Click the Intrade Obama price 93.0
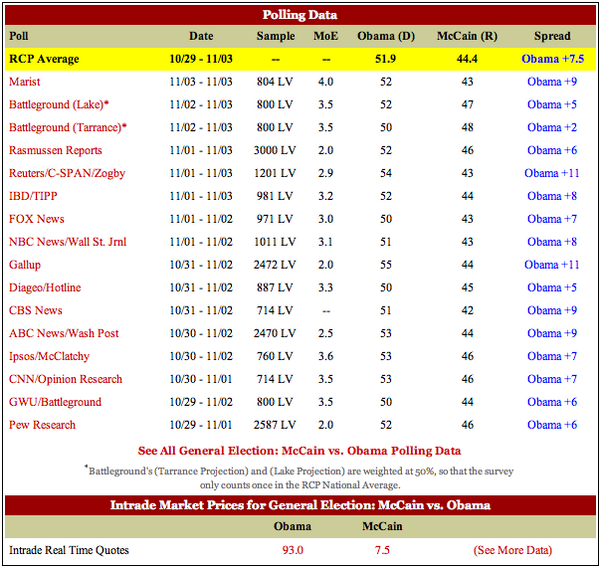The image size is (600, 567). pyautogui.click(x=293, y=550)
